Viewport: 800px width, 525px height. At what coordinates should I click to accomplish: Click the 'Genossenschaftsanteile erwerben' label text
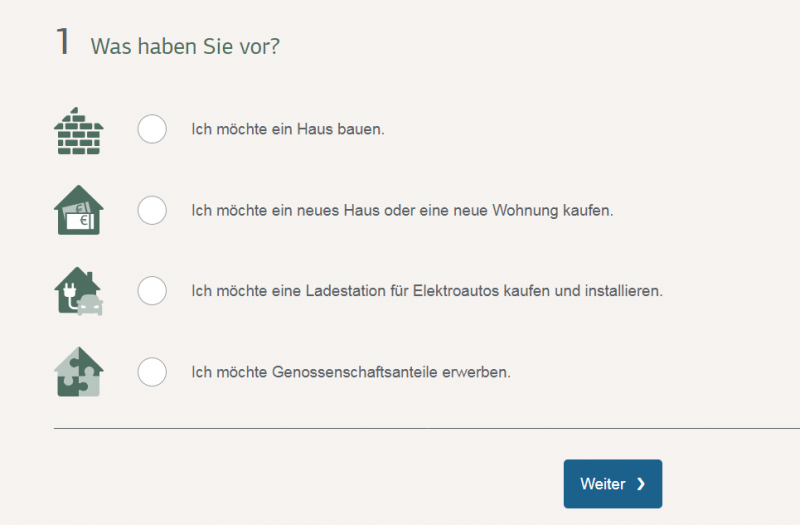(351, 372)
